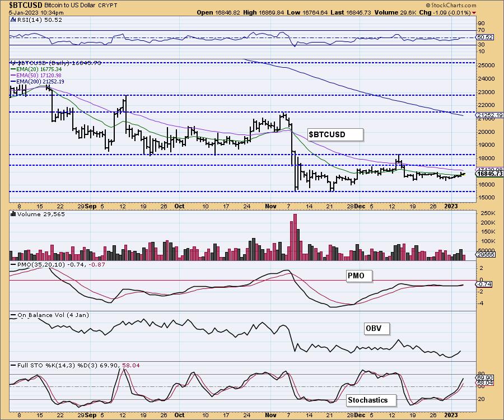Viewport: 504px width, 420px height.
Task: Click the PMO(35,20,10) -0.74, -0.87 label
Action: click(x=61, y=264)
